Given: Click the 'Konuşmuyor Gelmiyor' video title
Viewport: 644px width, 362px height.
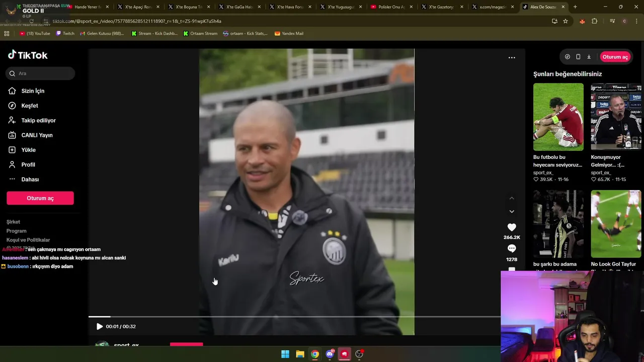Looking at the screenshot, I should click(608, 161).
